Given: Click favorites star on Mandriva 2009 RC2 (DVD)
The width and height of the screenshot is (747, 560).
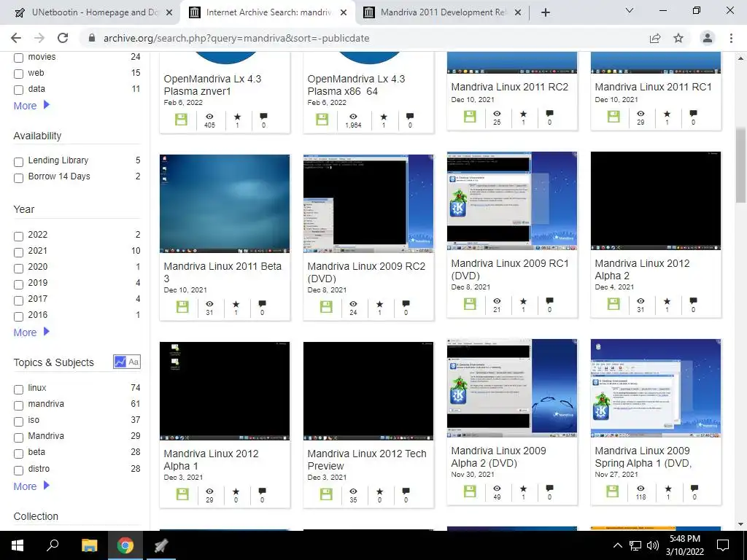Looking at the screenshot, I should (379, 304).
